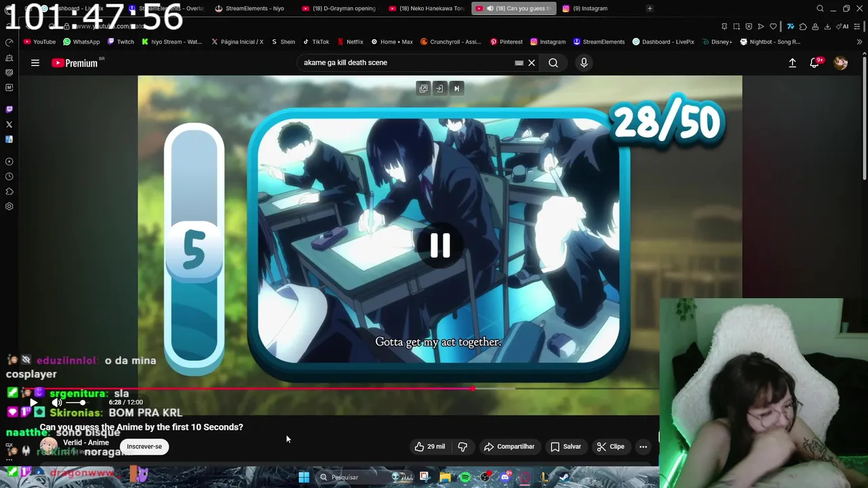
Task: Open the browser AI tool button
Action: pos(842,26)
